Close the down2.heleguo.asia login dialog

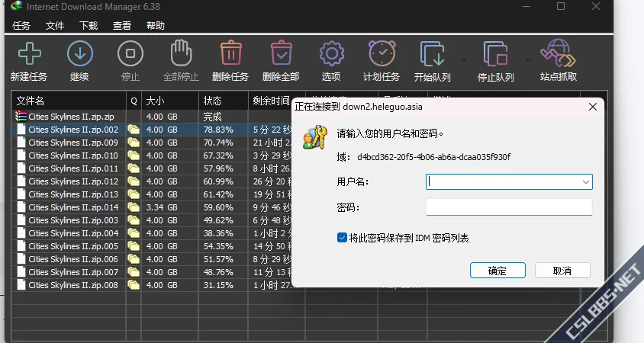593,107
